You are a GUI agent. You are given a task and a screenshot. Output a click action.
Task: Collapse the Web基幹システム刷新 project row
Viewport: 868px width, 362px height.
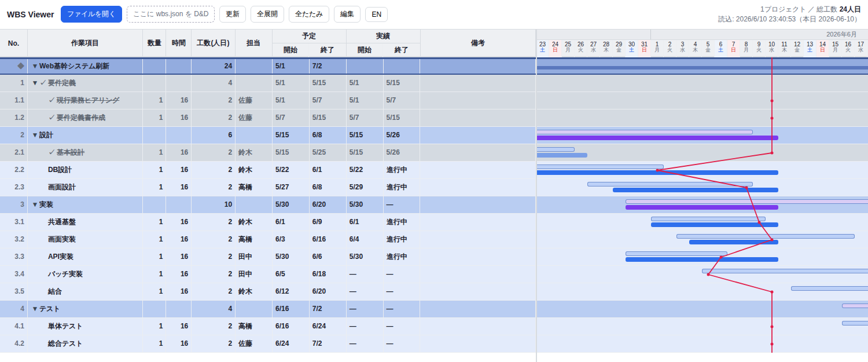35,66
